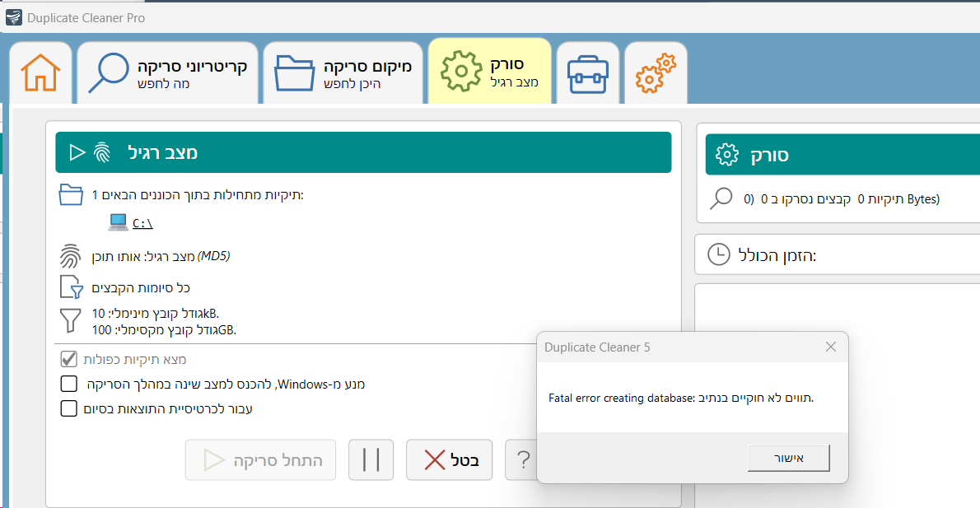Enable prevent Windows sleep during scan checkbox
The width and height of the screenshot is (980, 508).
coord(68,384)
